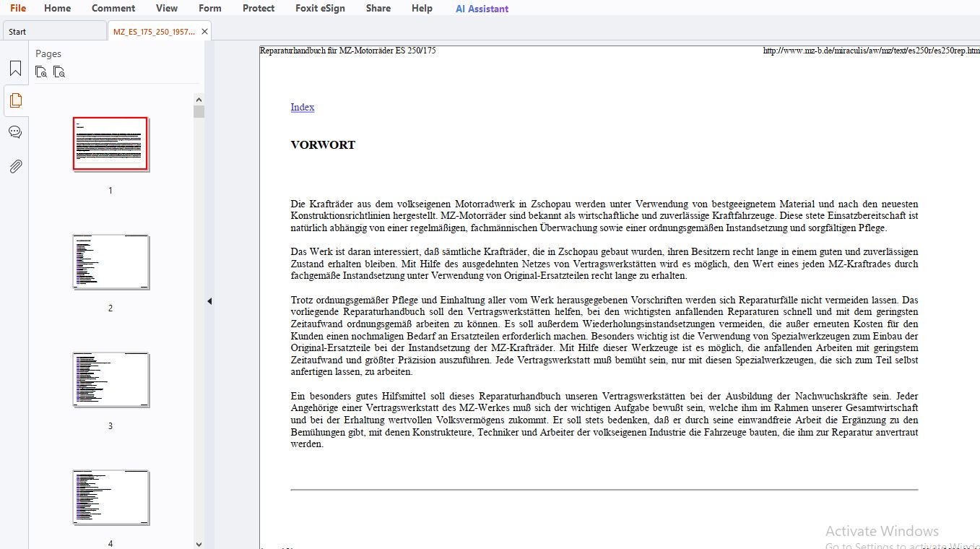Select page 1 thumbnail
This screenshot has height=549, width=980.
click(x=110, y=144)
